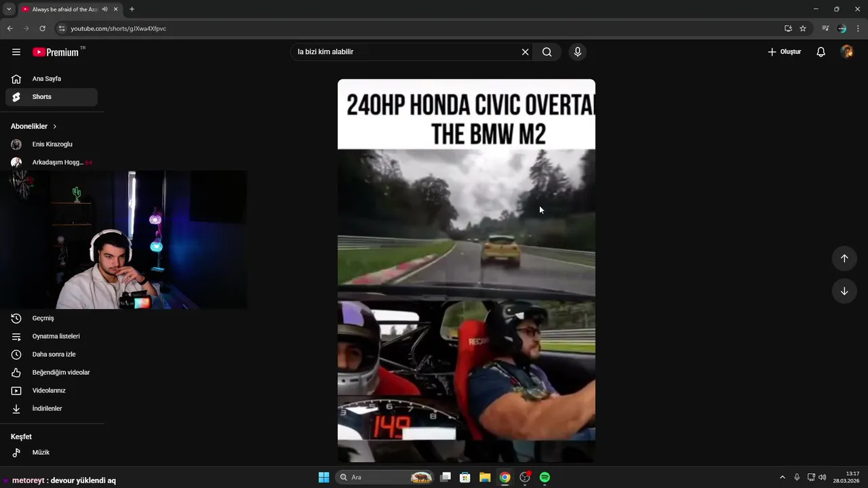The width and height of the screenshot is (868, 488).
Task: Bookmark this page with star icon
Action: (x=803, y=28)
